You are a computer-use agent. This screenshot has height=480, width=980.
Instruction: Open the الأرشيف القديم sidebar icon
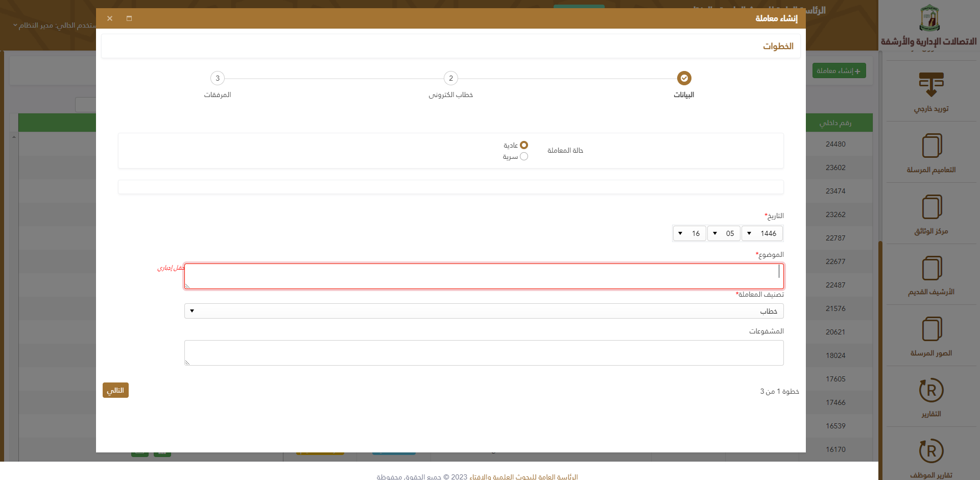(x=931, y=269)
